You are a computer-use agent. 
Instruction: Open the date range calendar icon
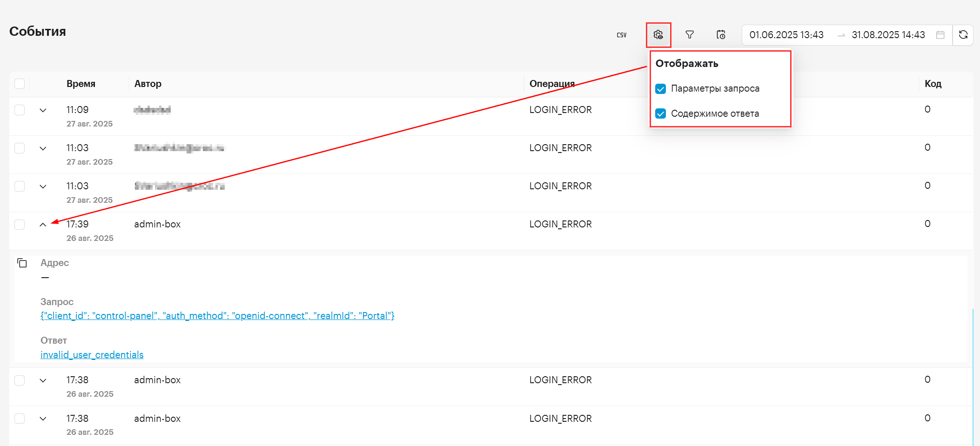point(940,35)
